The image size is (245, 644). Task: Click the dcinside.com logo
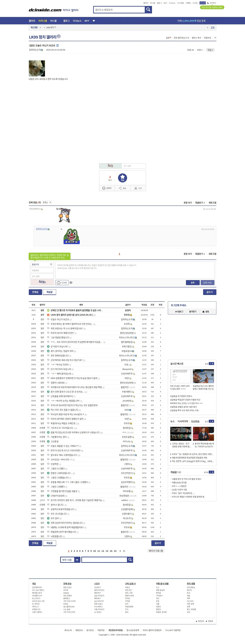(45, 10)
